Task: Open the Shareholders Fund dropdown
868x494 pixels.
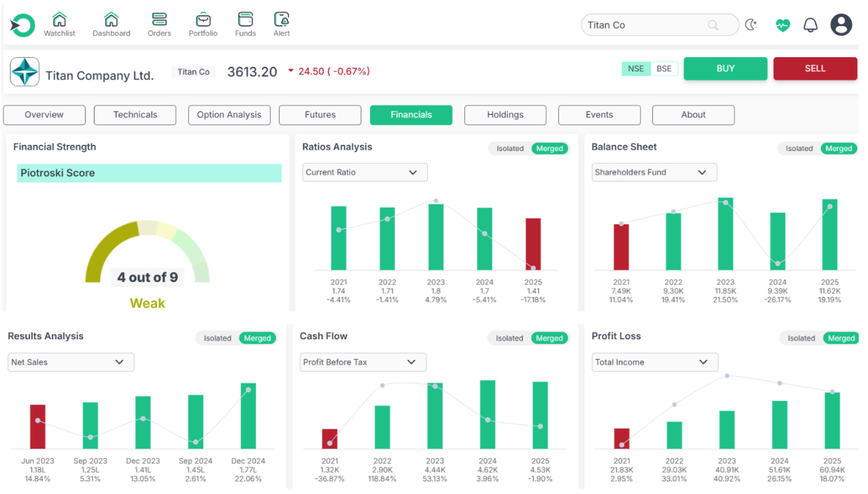Action: click(x=654, y=172)
